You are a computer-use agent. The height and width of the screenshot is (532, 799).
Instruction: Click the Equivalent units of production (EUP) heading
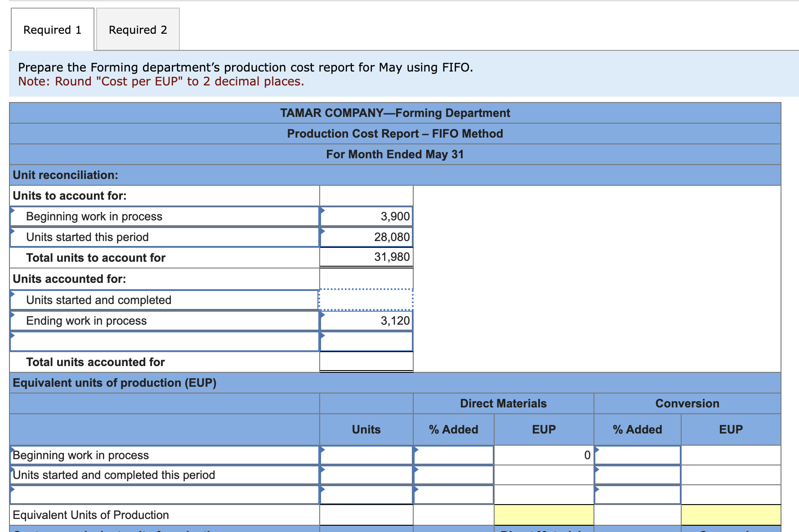pos(115,383)
